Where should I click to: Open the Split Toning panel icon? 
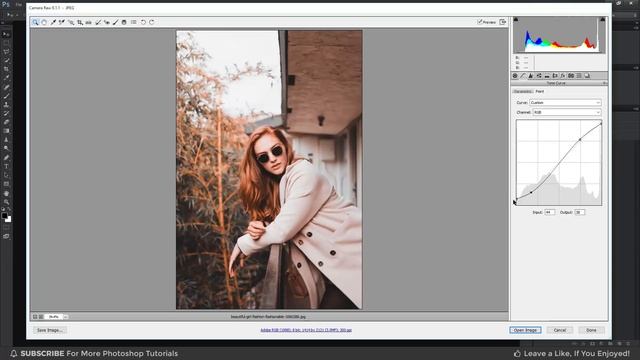tap(547, 76)
